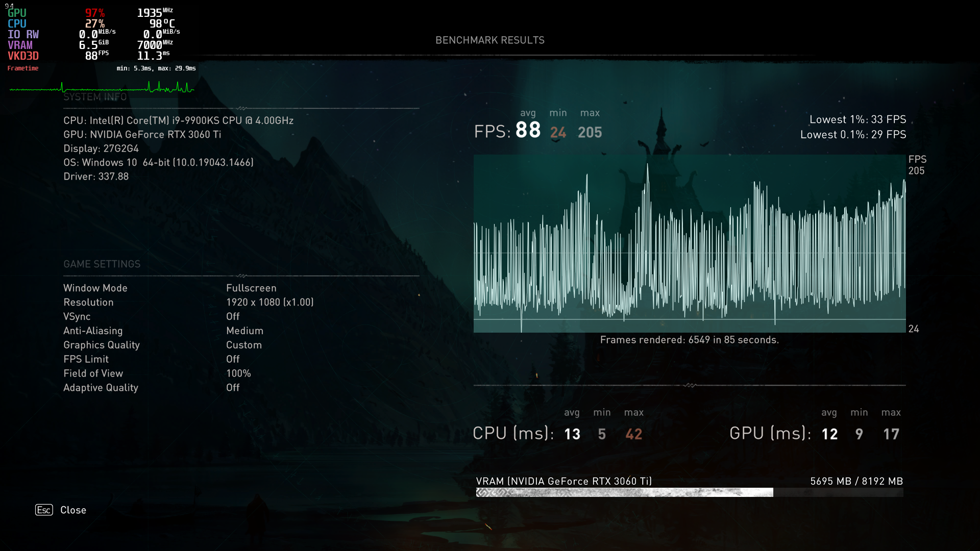Click the "Off" value in the FPS Limit row
Screen dimensions: 980x551
(x=233, y=359)
